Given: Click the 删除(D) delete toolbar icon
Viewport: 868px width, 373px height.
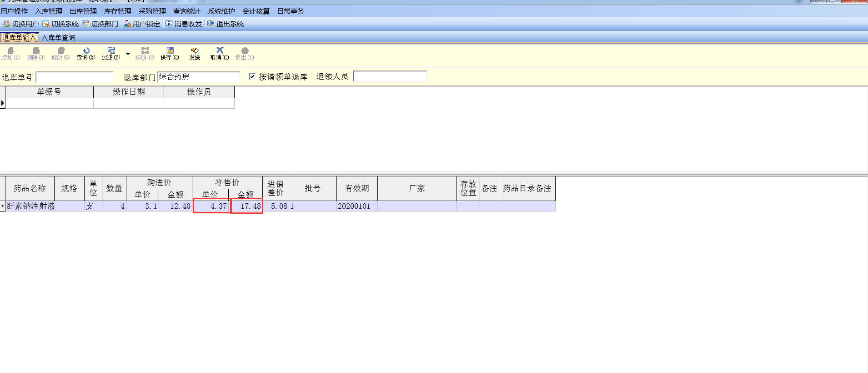Looking at the screenshot, I should pos(36,50).
